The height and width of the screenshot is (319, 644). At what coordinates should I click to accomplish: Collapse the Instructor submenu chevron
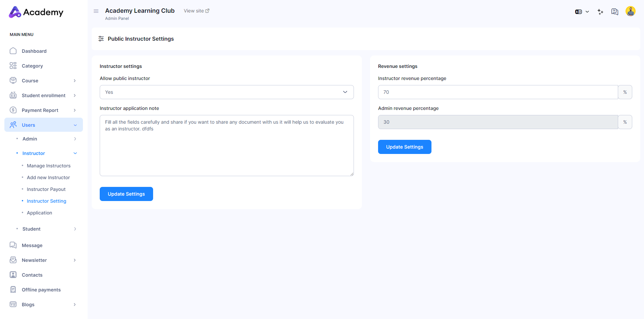coord(75,153)
